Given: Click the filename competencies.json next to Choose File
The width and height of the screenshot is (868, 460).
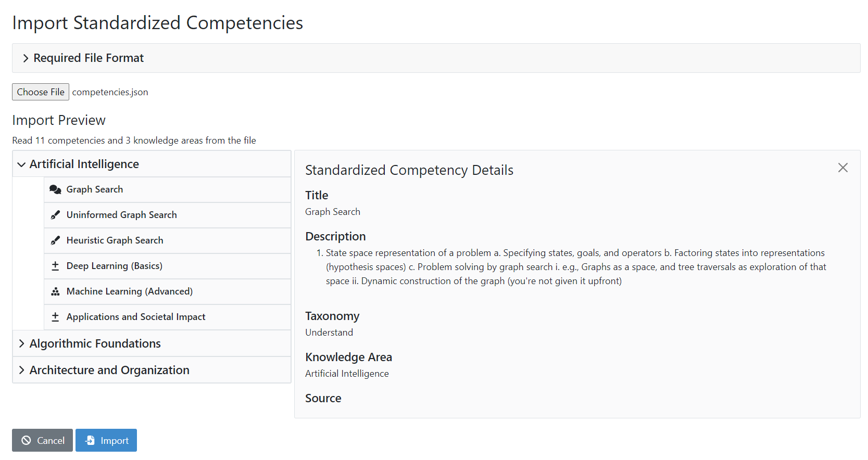Looking at the screenshot, I should point(110,92).
